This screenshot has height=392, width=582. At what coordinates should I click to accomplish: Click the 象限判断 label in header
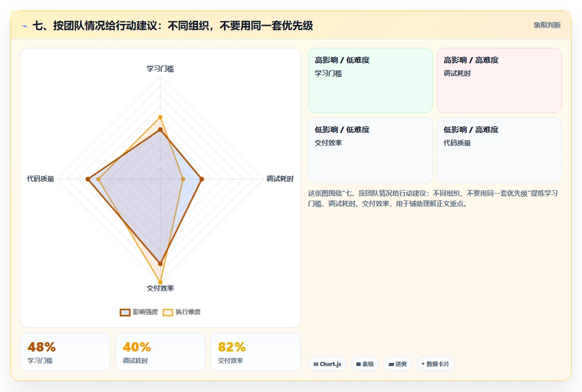tap(547, 25)
